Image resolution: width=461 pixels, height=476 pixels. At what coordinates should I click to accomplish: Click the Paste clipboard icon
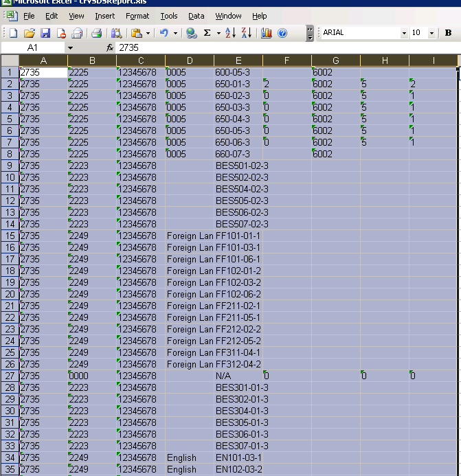pyautogui.click(x=136, y=33)
